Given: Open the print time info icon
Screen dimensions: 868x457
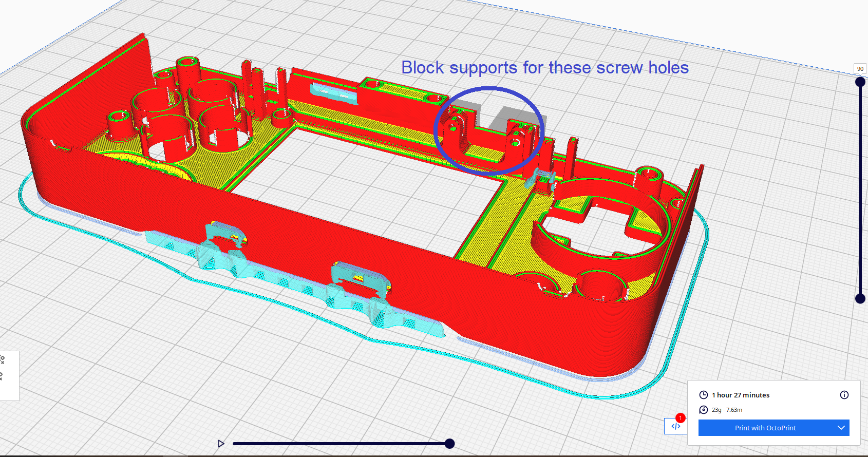Looking at the screenshot, I should 844,395.
